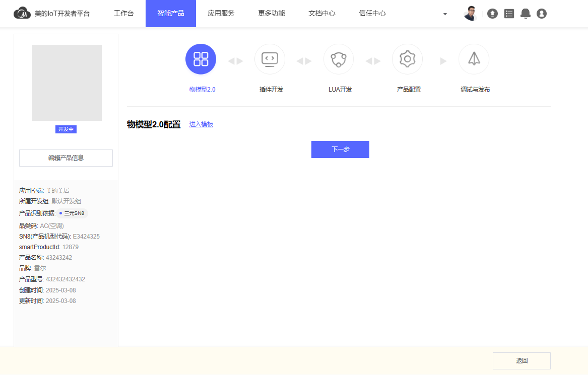
Task: Click the gray product image placeholder
Action: click(x=67, y=83)
